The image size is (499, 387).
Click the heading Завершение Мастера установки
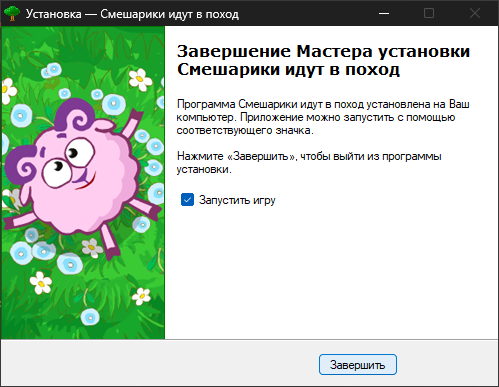[x=323, y=51]
